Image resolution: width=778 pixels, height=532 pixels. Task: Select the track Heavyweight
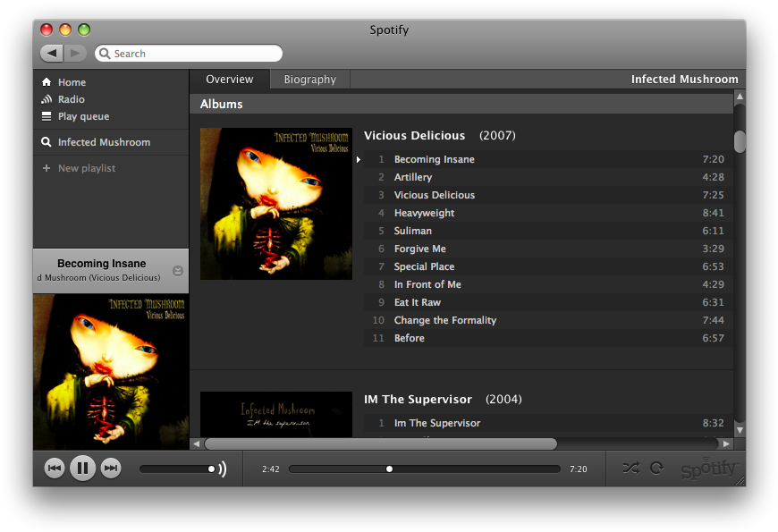[x=424, y=213]
